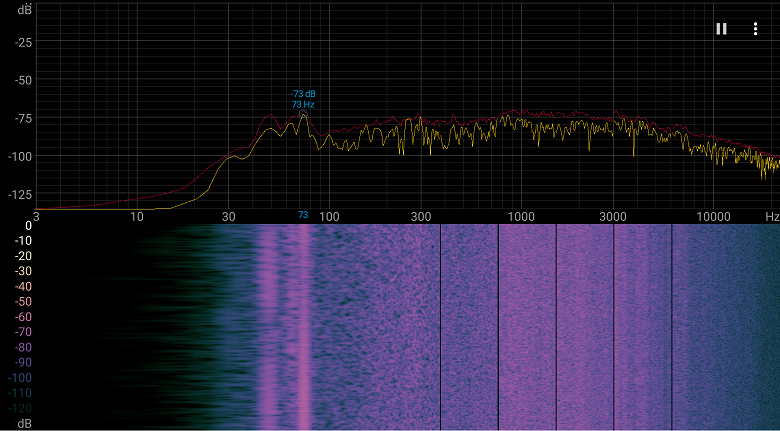Viewport: 780px width, 431px height.
Task: Click the -100 color legend value
Action: click(x=20, y=378)
